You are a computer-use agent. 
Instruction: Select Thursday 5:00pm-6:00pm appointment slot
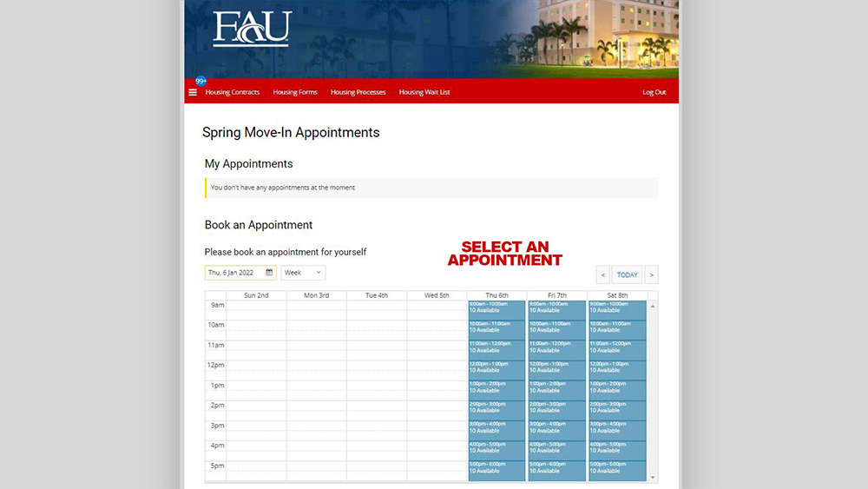click(x=496, y=470)
